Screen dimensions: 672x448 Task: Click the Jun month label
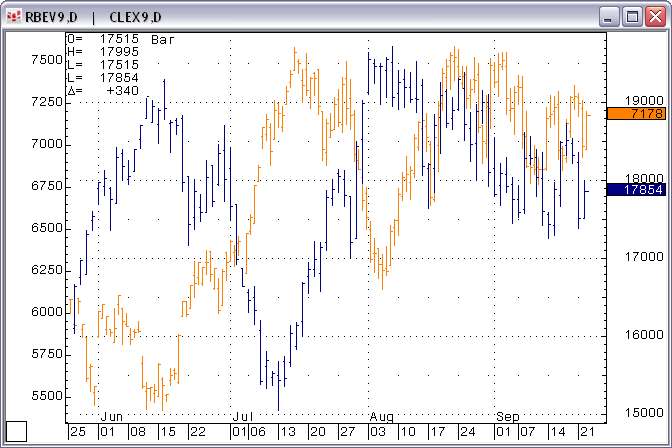click(x=112, y=417)
